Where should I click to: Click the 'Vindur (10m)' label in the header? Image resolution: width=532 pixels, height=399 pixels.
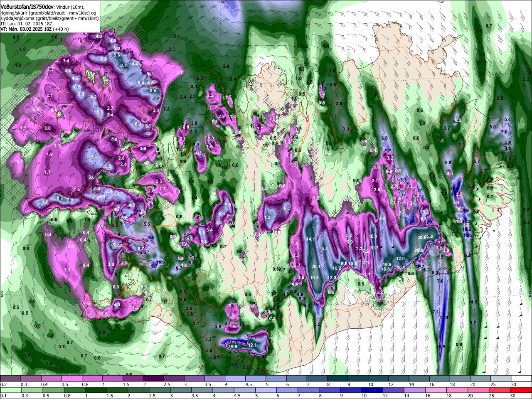click(x=70, y=7)
